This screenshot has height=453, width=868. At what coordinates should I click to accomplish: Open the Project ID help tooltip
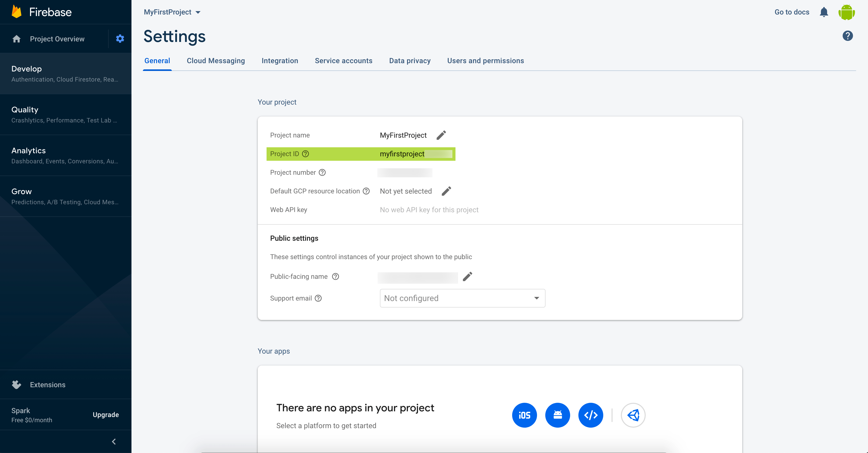pos(305,154)
